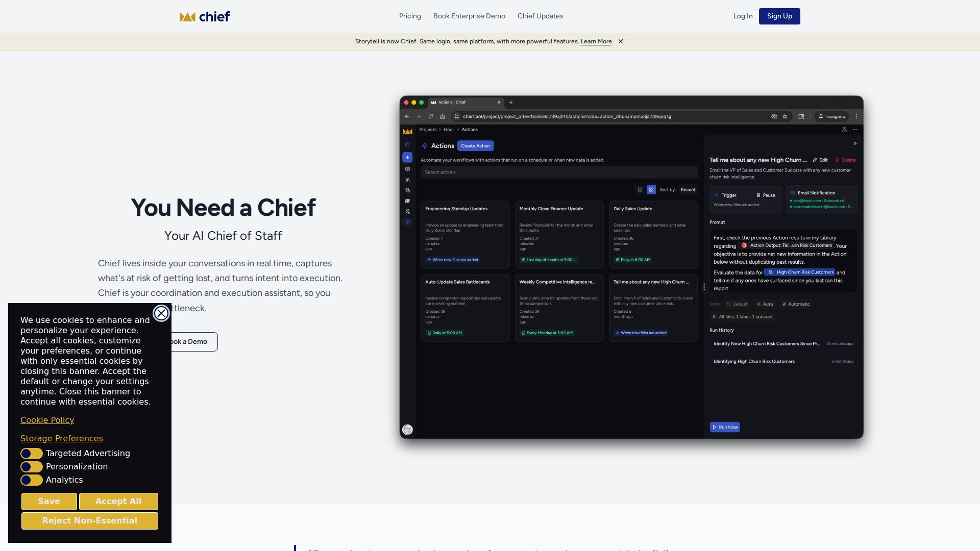Click the browser back arrow in product screenshot
Screen dimensions: 980x551
point(407,116)
